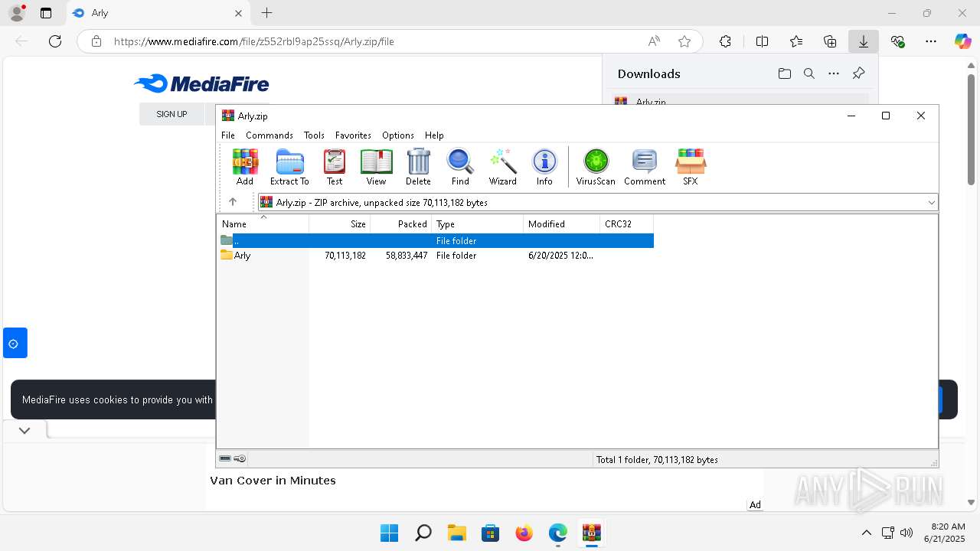Viewport: 980px width, 551px height.
Task: Sort by the Type column header
Action: coord(478,224)
